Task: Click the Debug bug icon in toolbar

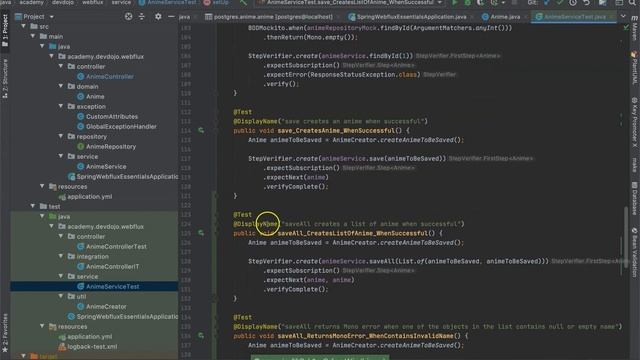Action: click(x=468, y=2)
